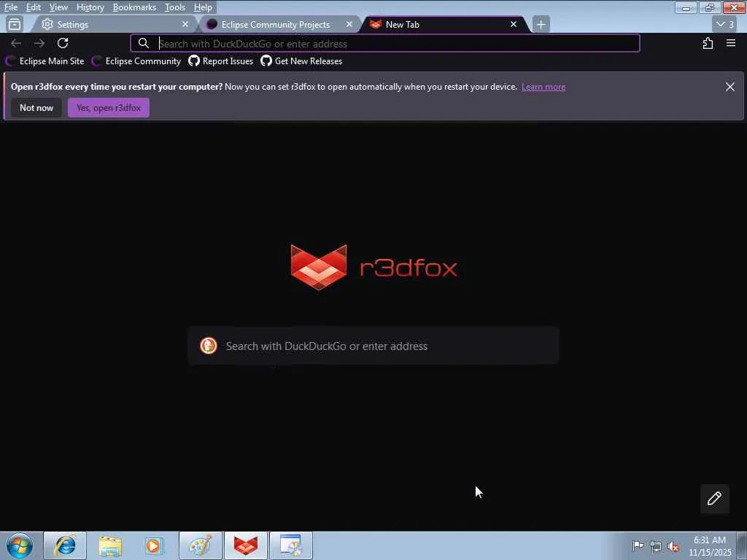Open Windows Media Player from taskbar
This screenshot has height=560, width=747.
pos(155,545)
